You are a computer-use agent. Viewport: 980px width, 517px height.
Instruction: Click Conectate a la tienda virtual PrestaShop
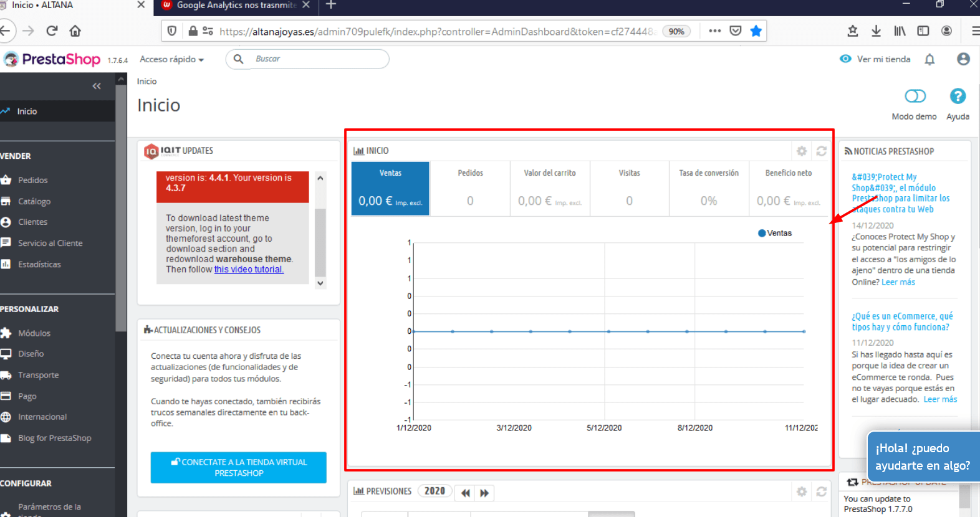(239, 467)
